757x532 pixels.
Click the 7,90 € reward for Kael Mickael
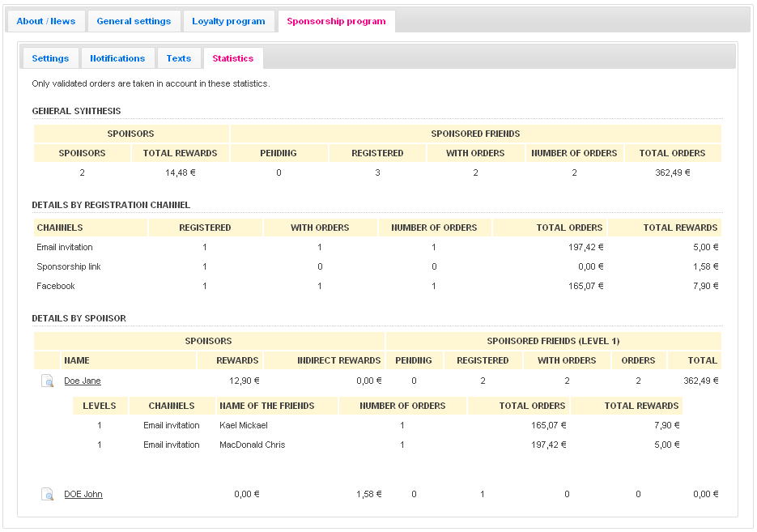[666, 425]
